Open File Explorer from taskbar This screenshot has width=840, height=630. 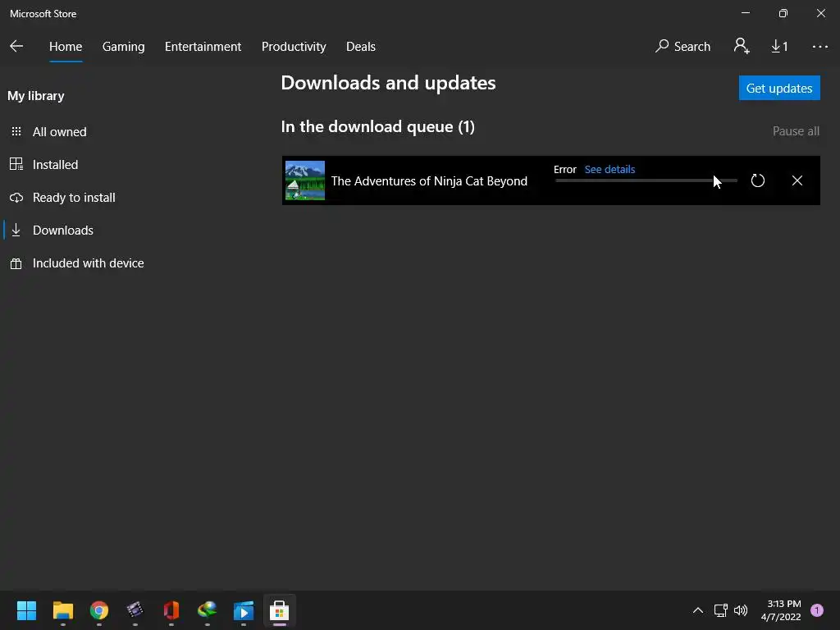(x=62, y=610)
